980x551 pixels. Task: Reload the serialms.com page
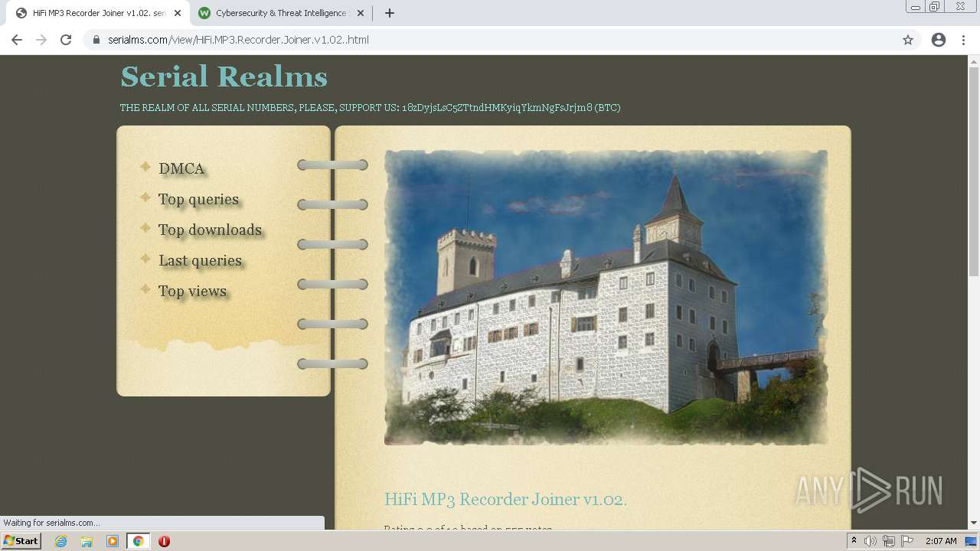66,40
